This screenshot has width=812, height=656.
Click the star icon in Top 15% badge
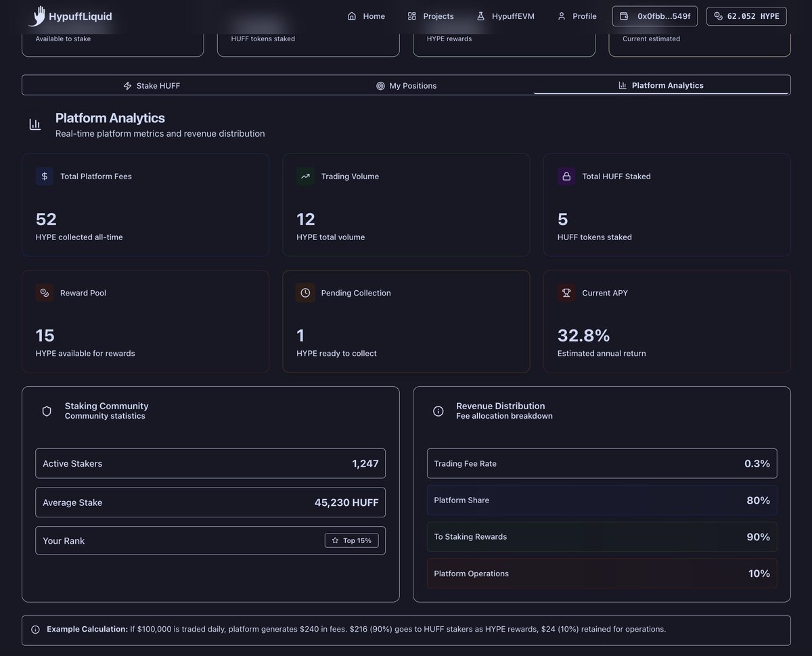(335, 540)
